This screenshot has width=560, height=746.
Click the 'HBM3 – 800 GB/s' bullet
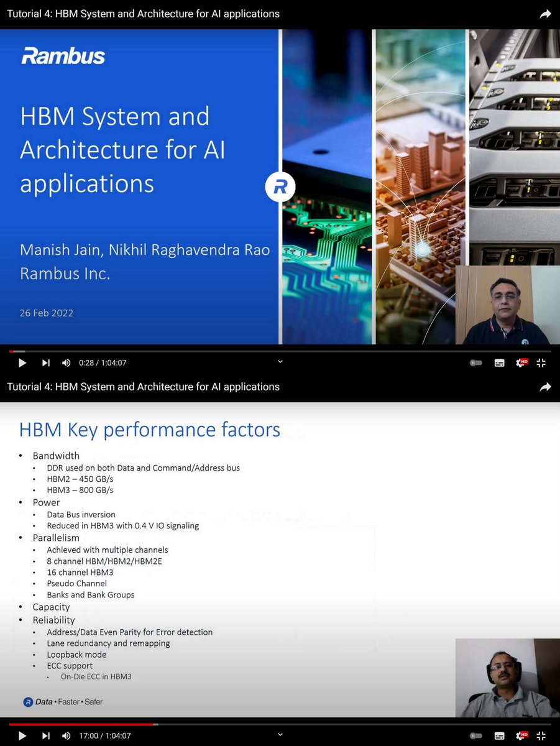(80, 490)
